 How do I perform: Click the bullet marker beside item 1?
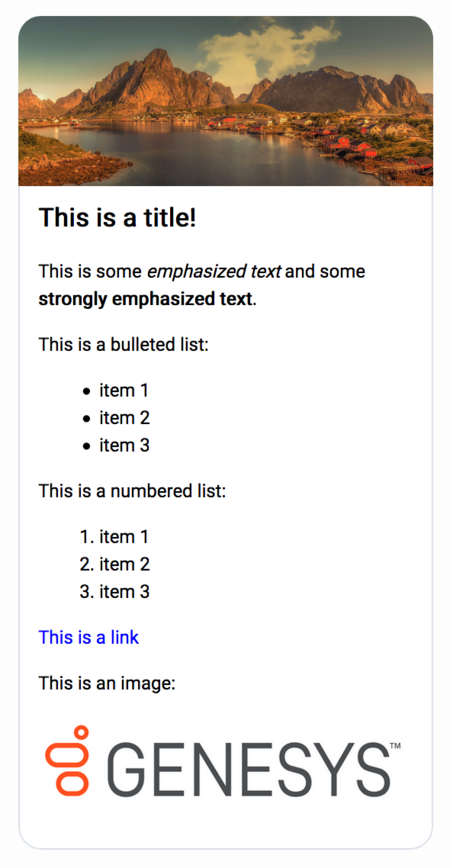coord(86,391)
